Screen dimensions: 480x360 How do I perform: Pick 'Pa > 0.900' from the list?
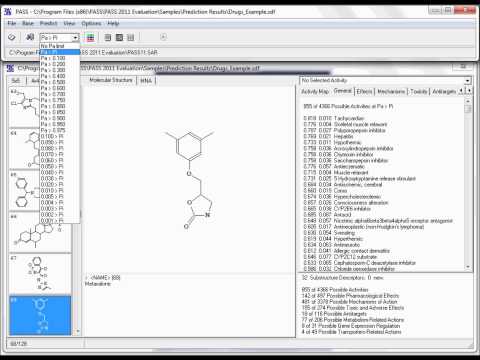[x=60, y=118]
